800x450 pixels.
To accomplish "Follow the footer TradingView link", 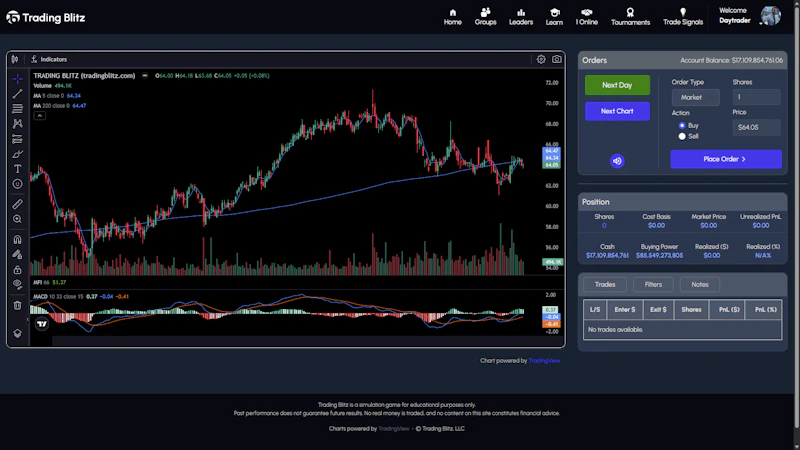I will [x=394, y=429].
